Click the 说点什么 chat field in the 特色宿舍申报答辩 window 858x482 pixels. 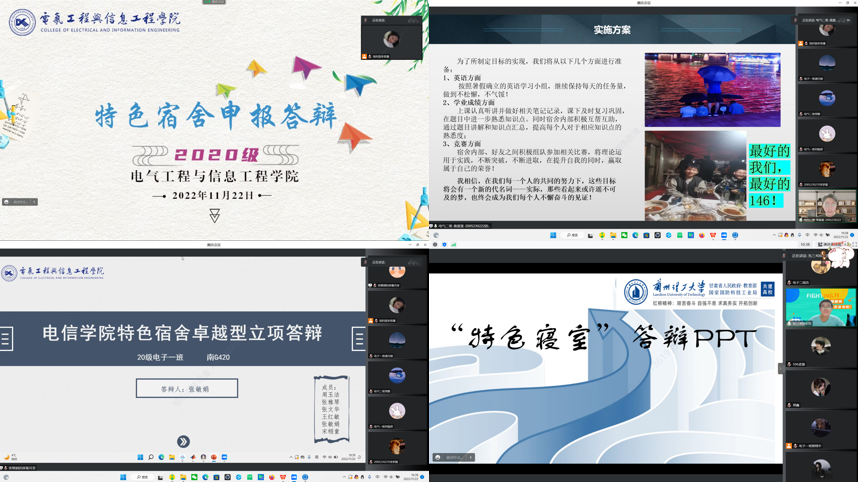point(20,202)
